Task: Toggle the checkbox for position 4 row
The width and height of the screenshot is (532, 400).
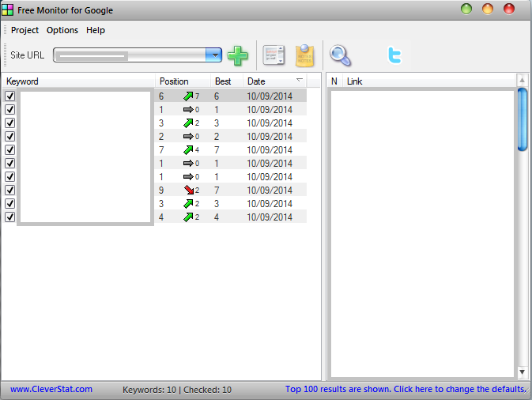Action: tap(9, 217)
